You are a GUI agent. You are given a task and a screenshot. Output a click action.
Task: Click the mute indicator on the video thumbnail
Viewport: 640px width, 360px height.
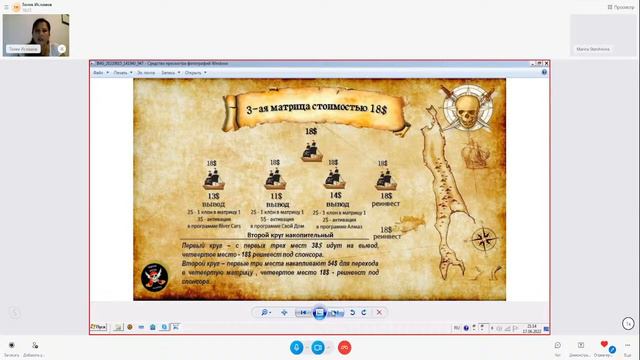click(x=62, y=49)
